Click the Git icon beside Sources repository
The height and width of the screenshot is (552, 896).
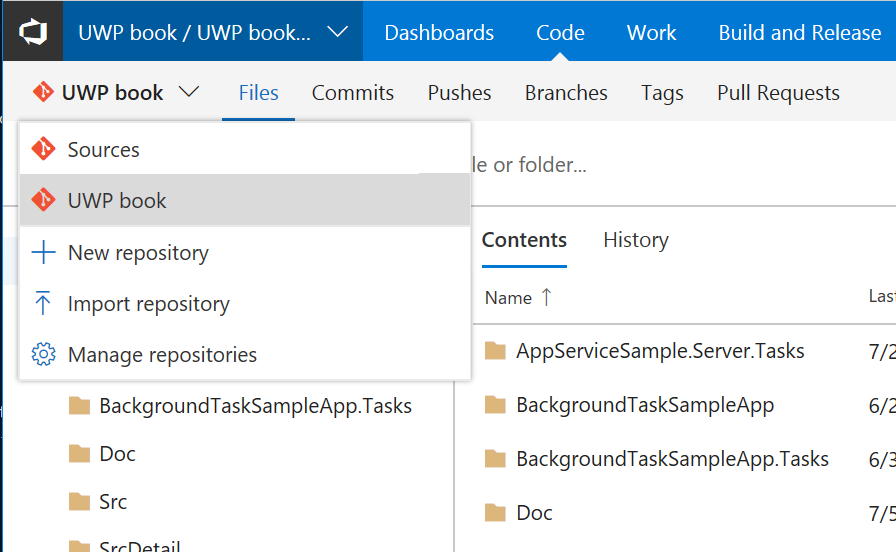(43, 149)
